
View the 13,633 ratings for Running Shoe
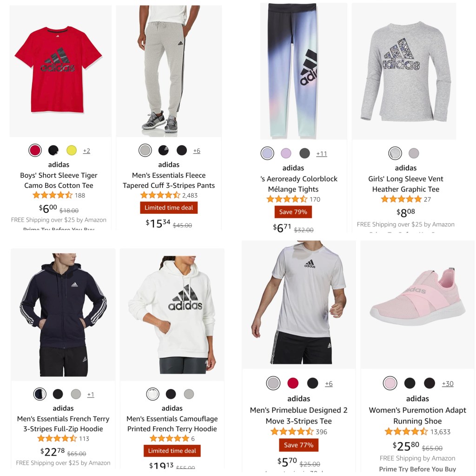pos(440,432)
